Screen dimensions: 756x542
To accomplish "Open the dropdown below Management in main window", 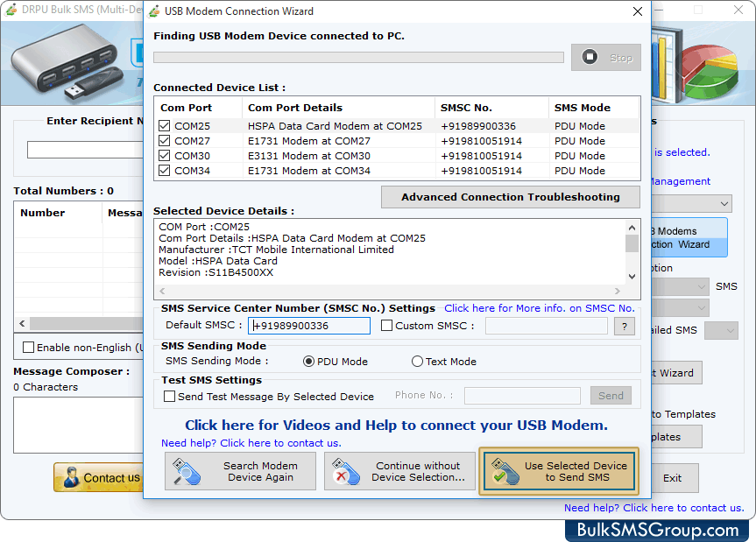I will (724, 204).
